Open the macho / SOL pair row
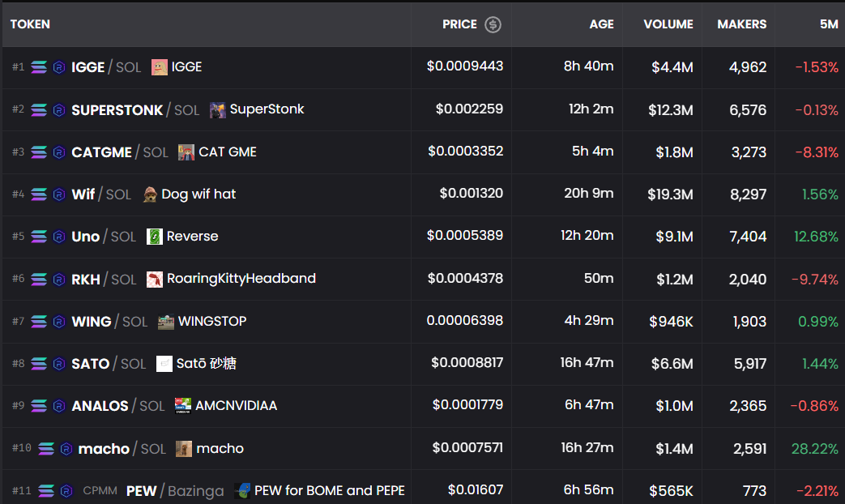The image size is (845, 504). click(x=423, y=448)
